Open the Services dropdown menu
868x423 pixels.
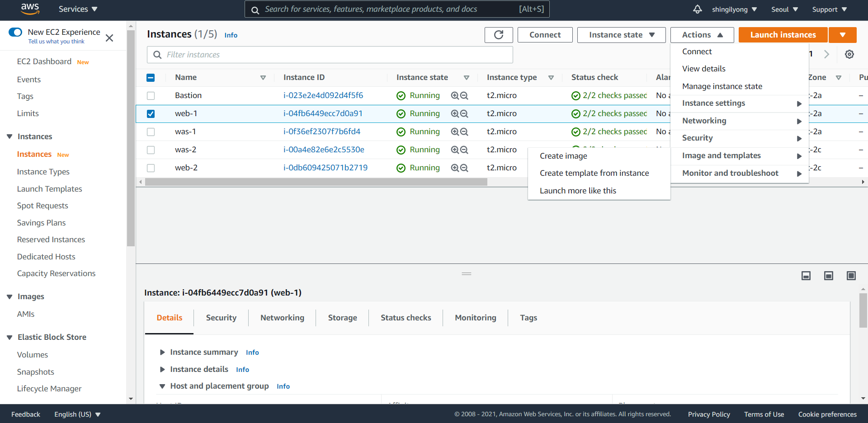(x=78, y=9)
